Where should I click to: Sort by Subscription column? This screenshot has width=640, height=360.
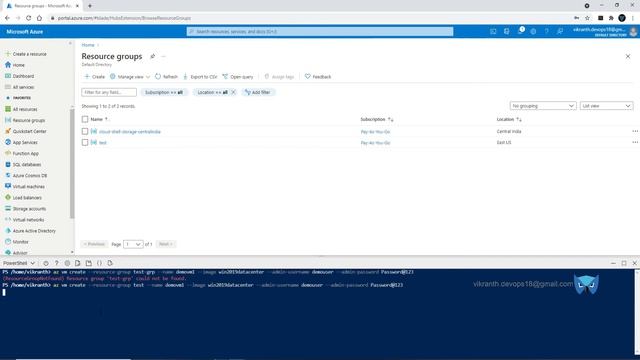click(x=376, y=119)
